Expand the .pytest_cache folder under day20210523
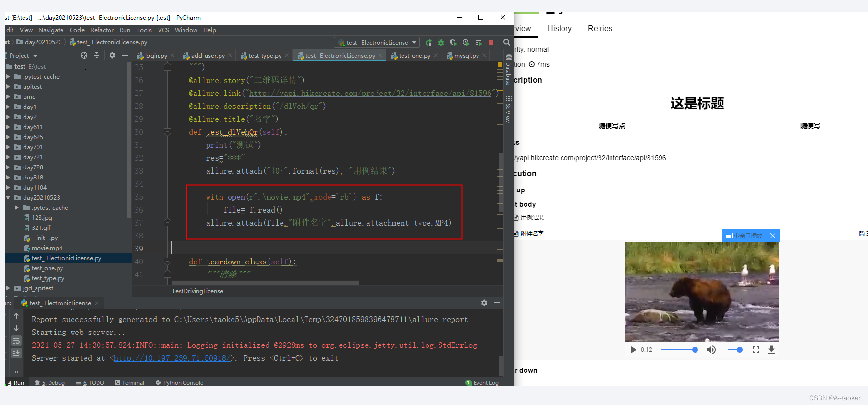The width and height of the screenshot is (868, 405). 17,208
